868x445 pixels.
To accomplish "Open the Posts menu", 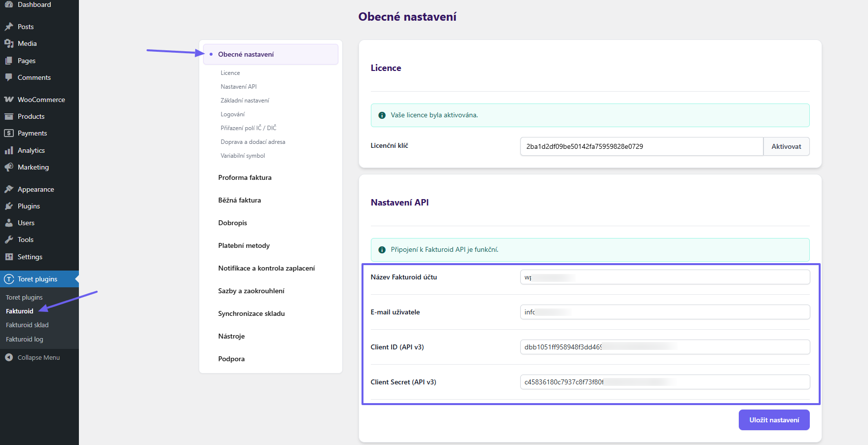I will (39, 27).
